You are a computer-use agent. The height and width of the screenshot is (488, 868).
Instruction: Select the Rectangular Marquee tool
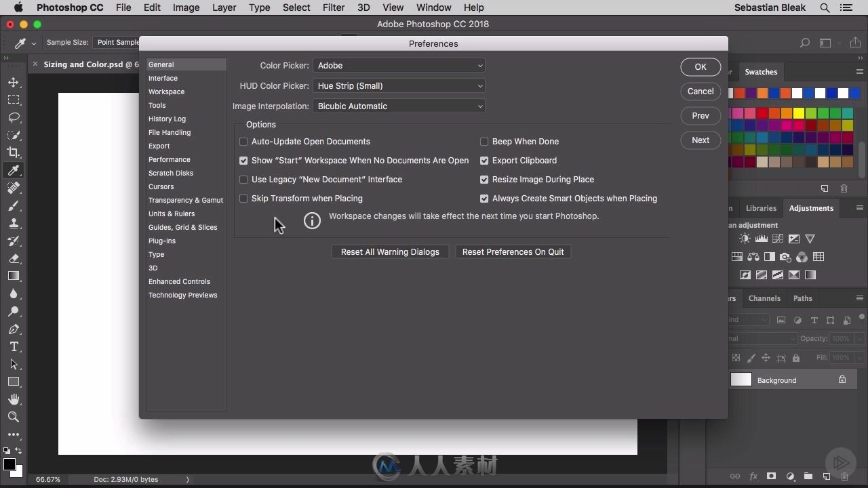(14, 100)
